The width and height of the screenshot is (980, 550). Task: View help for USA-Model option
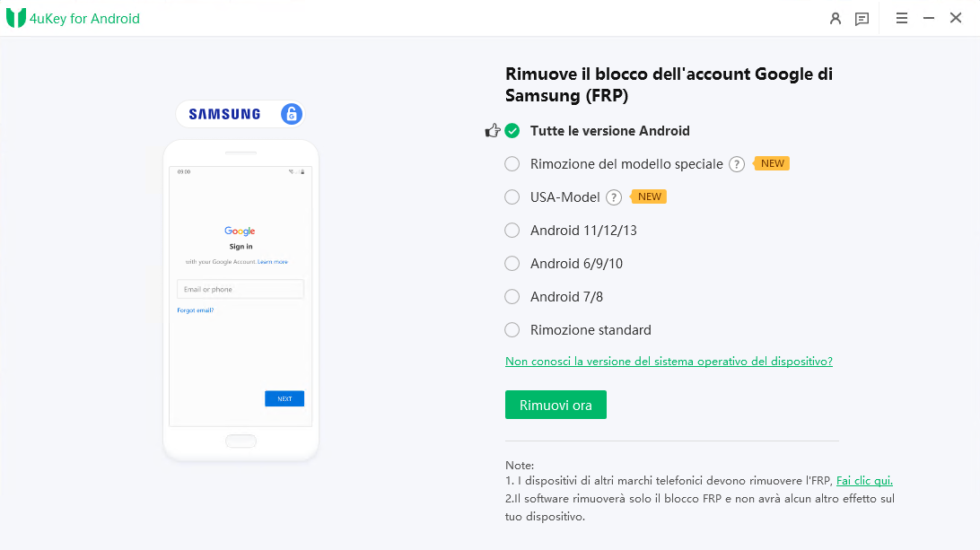click(613, 196)
